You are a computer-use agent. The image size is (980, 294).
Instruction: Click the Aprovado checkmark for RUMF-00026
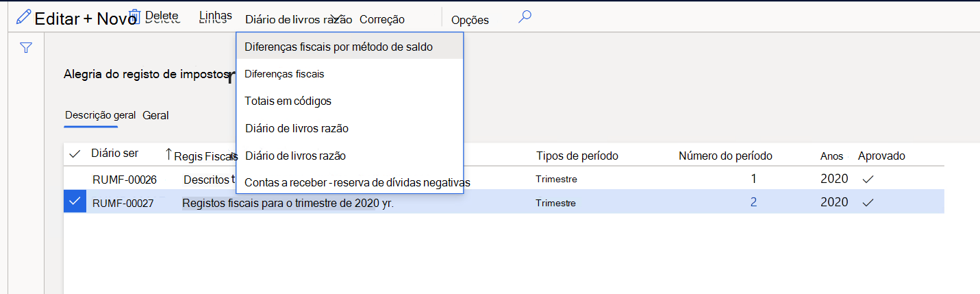pos(868,178)
